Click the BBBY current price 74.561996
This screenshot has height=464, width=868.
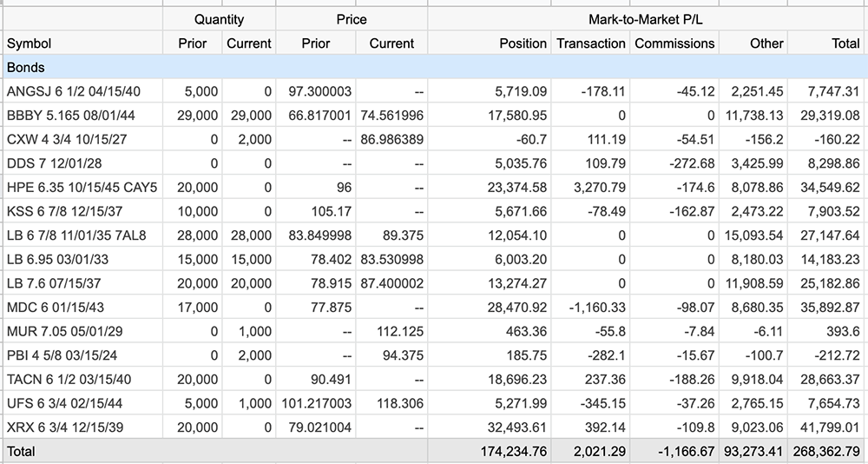(x=391, y=116)
